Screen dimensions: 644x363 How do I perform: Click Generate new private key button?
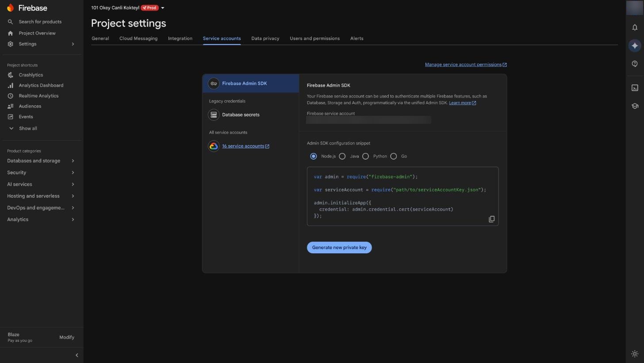339,248
